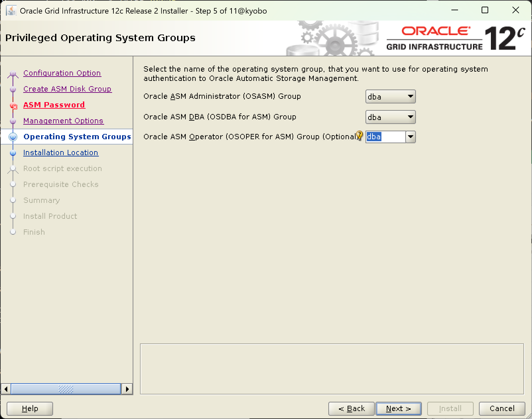Screen dimensions: 532x419
Task: Click Oracle ASM Administrator (OSASM) Group label
Action: pyautogui.click(x=222, y=96)
